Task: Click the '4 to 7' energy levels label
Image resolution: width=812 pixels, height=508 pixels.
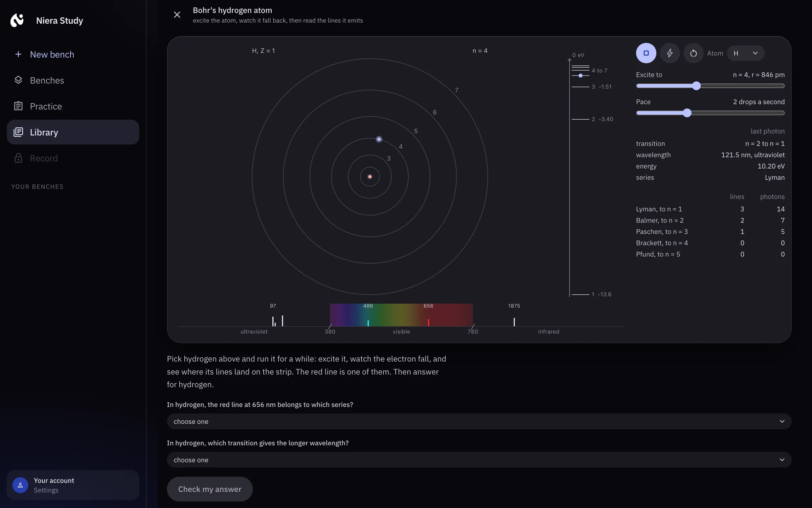Action: point(599,70)
